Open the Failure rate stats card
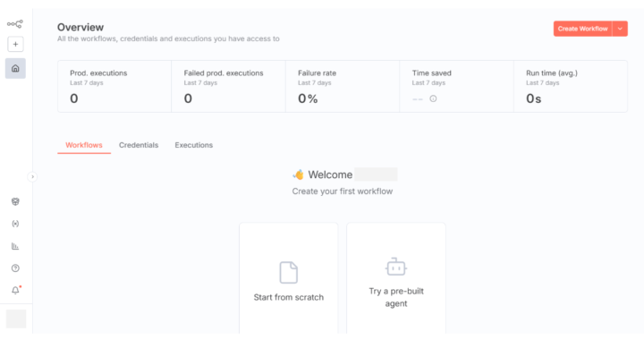Viewport: 644px width, 357px height. (x=343, y=86)
